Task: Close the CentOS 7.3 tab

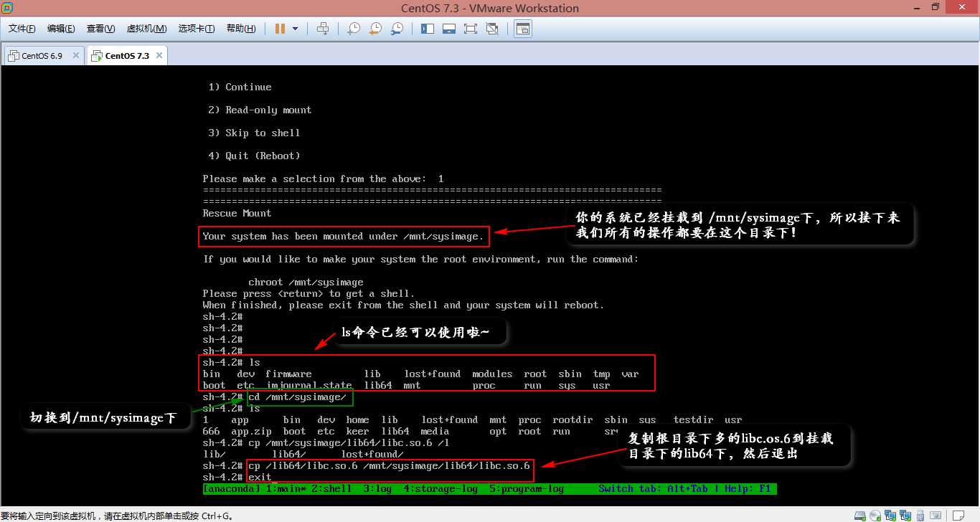Action: 159,55
